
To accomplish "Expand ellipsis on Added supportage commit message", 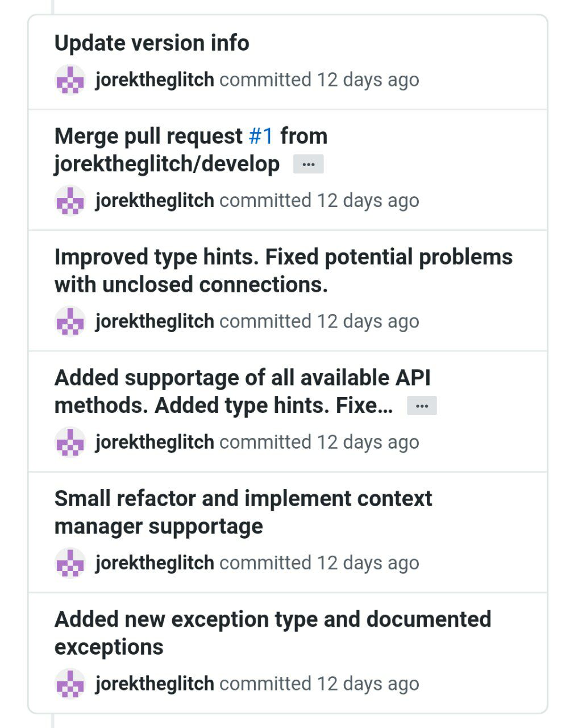I will pos(422,406).
